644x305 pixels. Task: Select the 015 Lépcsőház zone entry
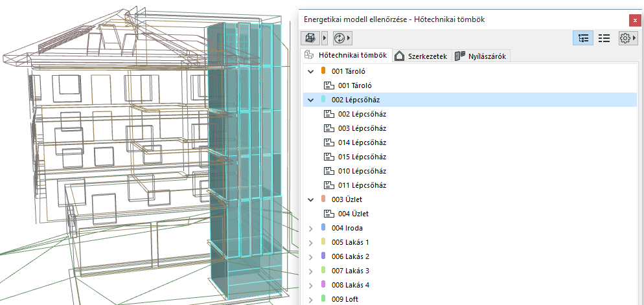362,157
